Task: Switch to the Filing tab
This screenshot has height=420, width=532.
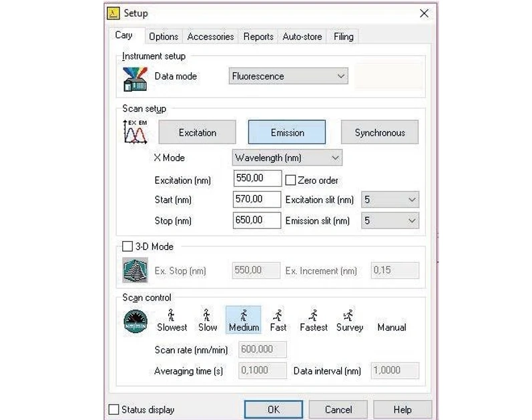Action: click(x=343, y=37)
